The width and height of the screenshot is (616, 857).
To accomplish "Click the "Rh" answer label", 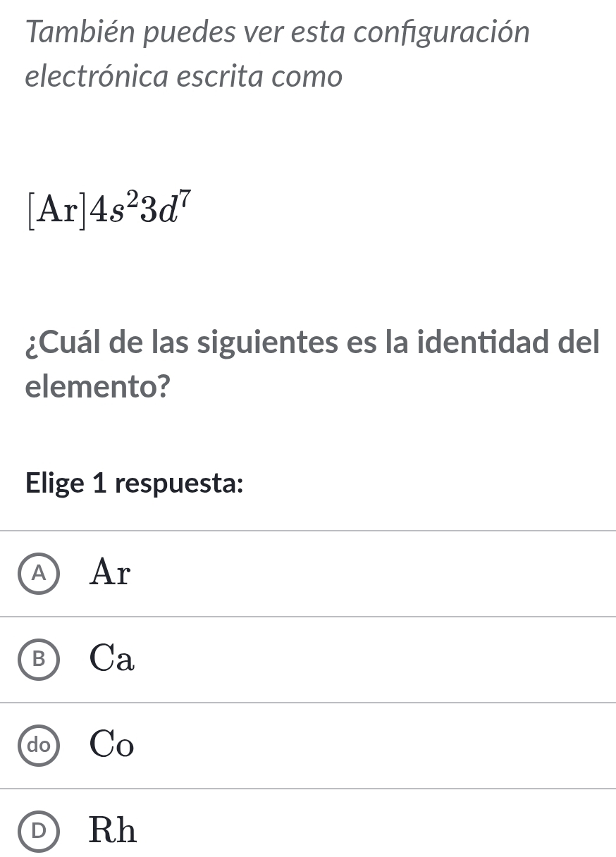I will pyautogui.click(x=113, y=832).
